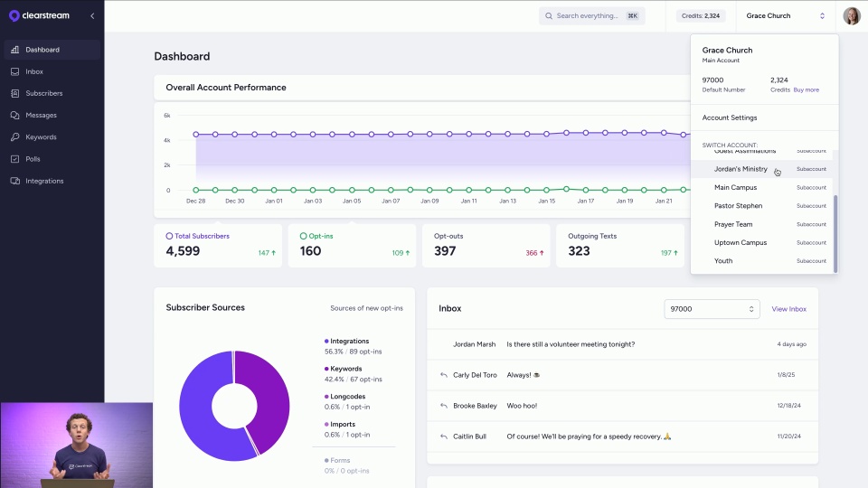
Task: Open the Inbox tray icon
Action: [x=15, y=71]
